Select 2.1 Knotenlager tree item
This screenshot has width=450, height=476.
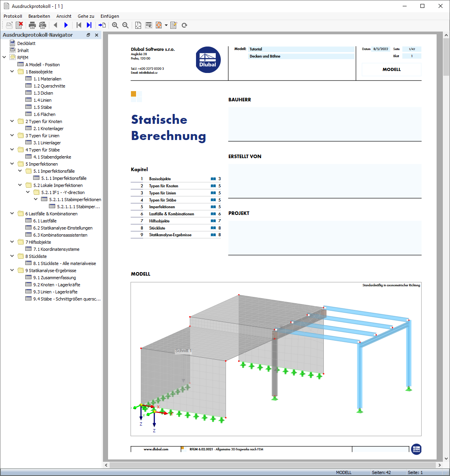pyautogui.click(x=49, y=129)
